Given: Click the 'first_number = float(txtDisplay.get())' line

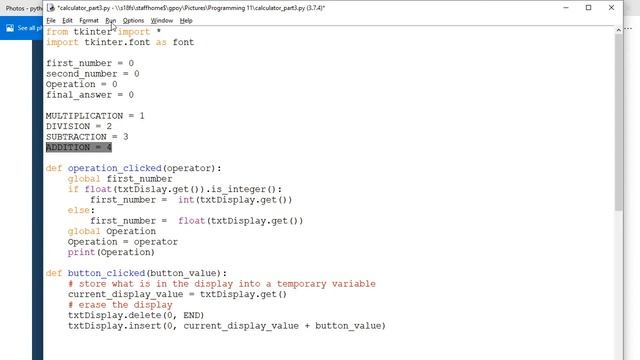Looking at the screenshot, I should (197, 221).
